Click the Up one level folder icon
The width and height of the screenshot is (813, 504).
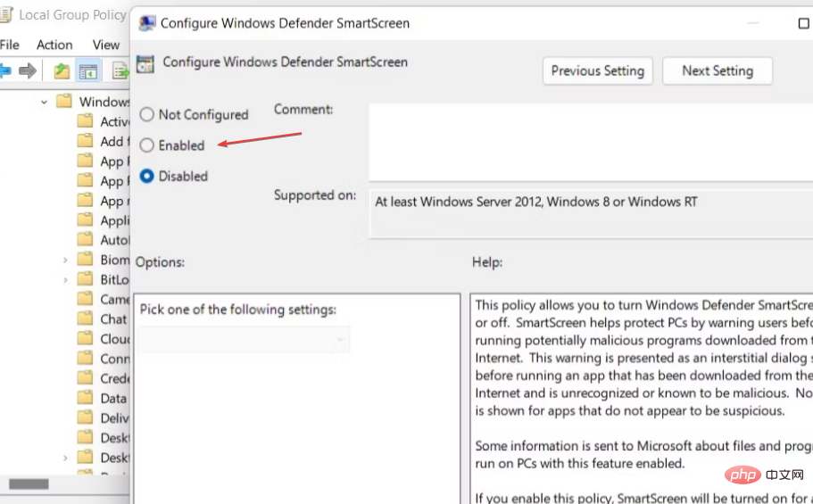tap(62, 70)
